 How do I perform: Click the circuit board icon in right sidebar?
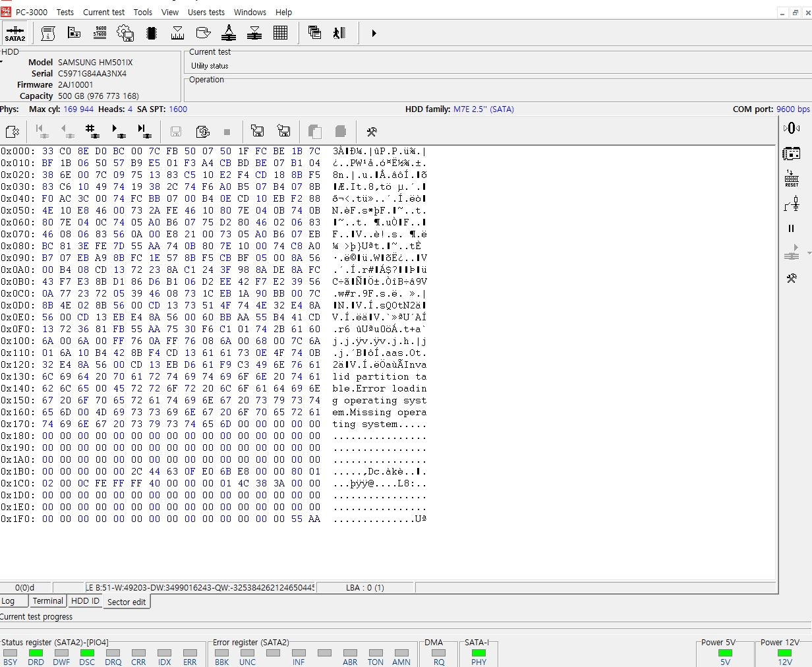(x=792, y=154)
